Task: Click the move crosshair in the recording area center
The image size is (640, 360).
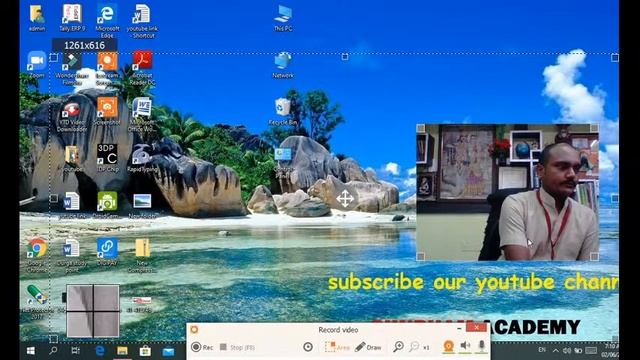Action: point(345,199)
